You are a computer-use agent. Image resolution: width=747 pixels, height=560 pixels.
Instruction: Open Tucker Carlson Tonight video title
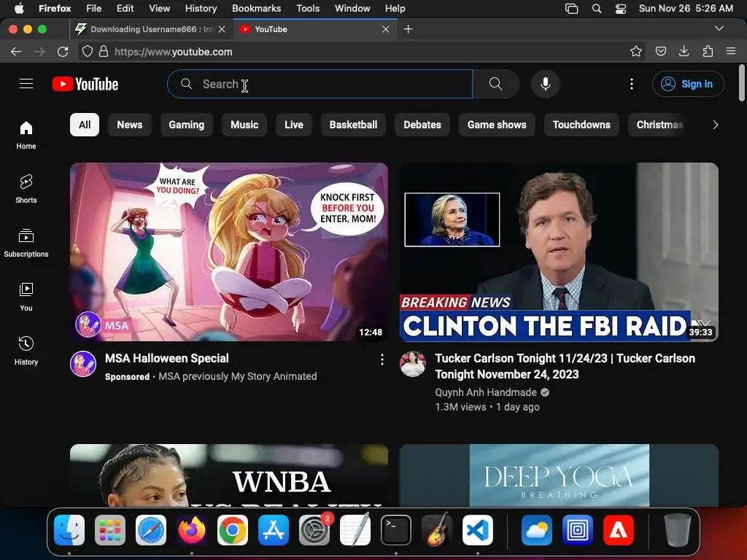click(565, 366)
